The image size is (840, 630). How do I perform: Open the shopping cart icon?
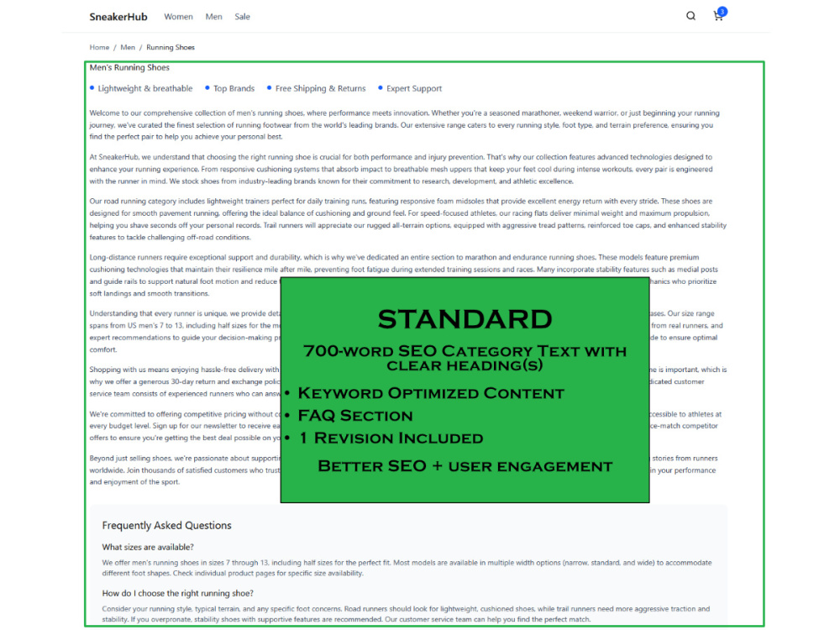718,17
